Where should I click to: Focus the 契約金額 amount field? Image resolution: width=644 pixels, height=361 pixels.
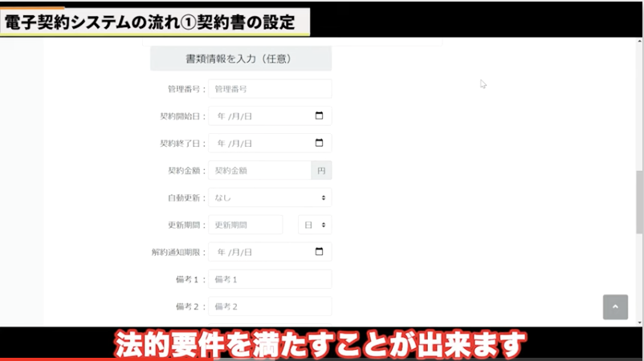tap(259, 170)
